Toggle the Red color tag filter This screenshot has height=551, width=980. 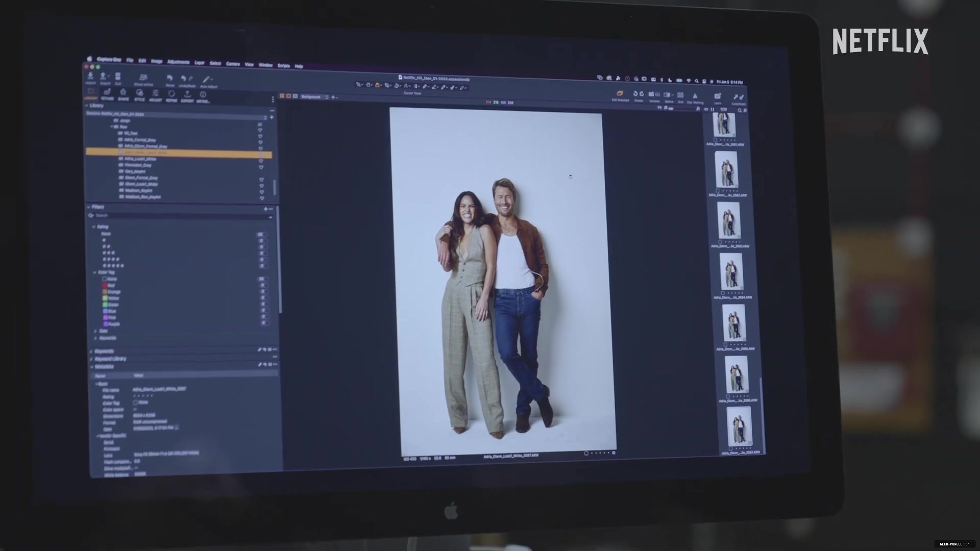(x=109, y=285)
